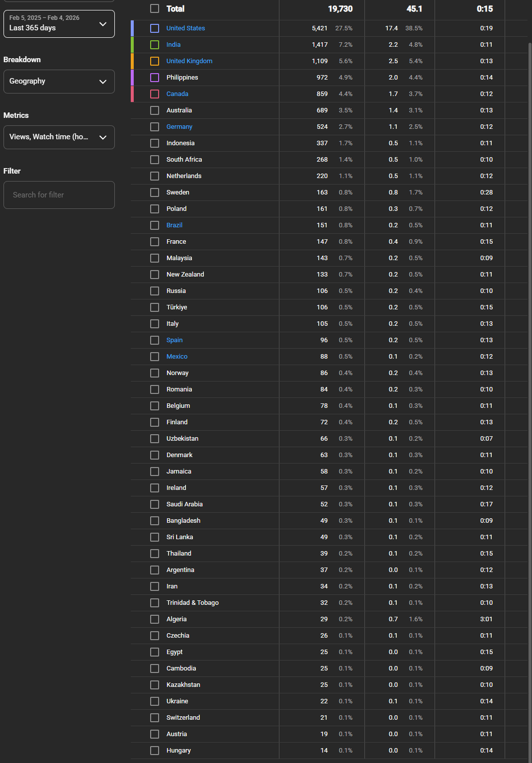Uncheck the United States checkbox
The height and width of the screenshot is (763, 532).
click(155, 28)
